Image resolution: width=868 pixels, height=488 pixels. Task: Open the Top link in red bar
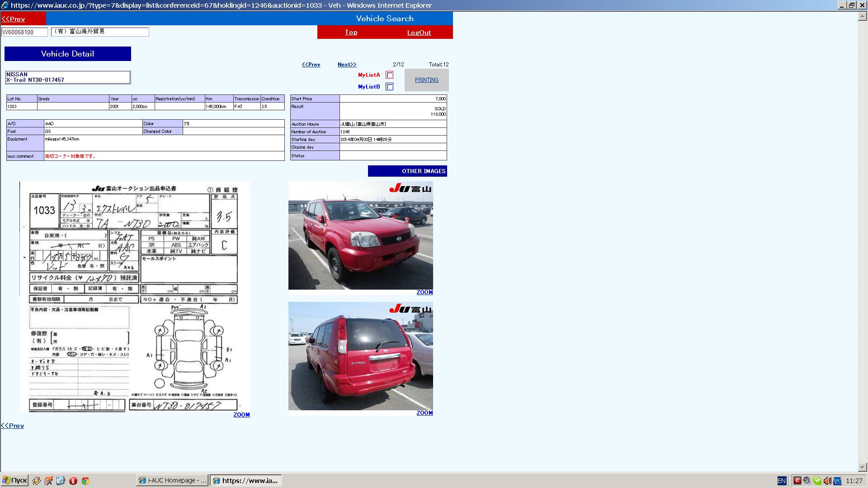351,32
